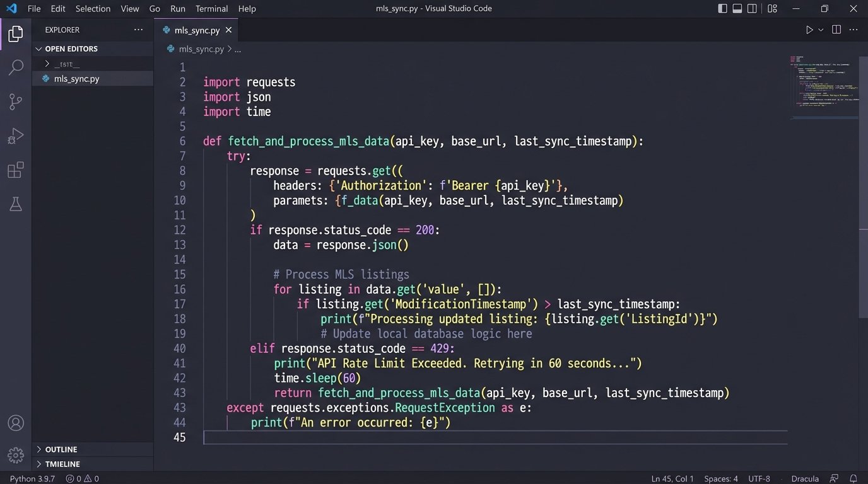Run the Python file with play button
Screen dimensions: 868x484
[x=809, y=30]
